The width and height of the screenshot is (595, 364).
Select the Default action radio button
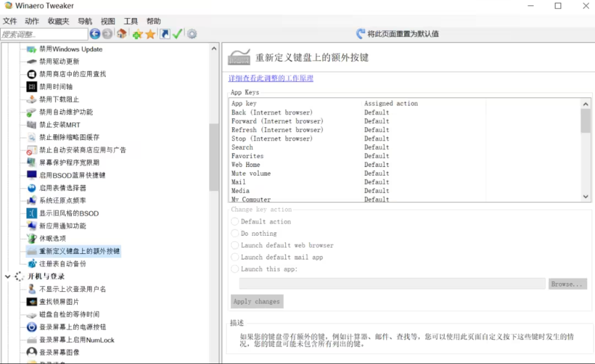235,221
